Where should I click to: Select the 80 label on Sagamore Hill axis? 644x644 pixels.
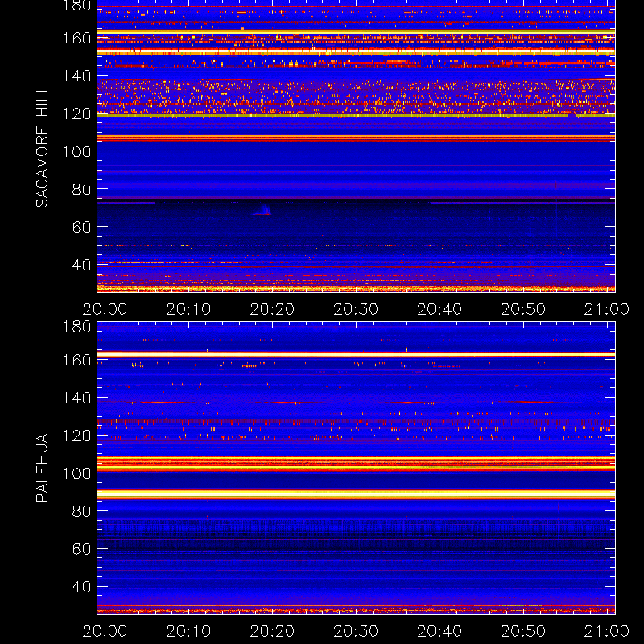(81, 189)
